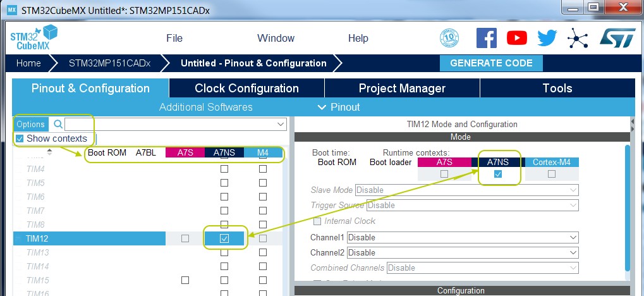
Task: Toggle TIM15 A7S checkbox
Action: click(185, 280)
